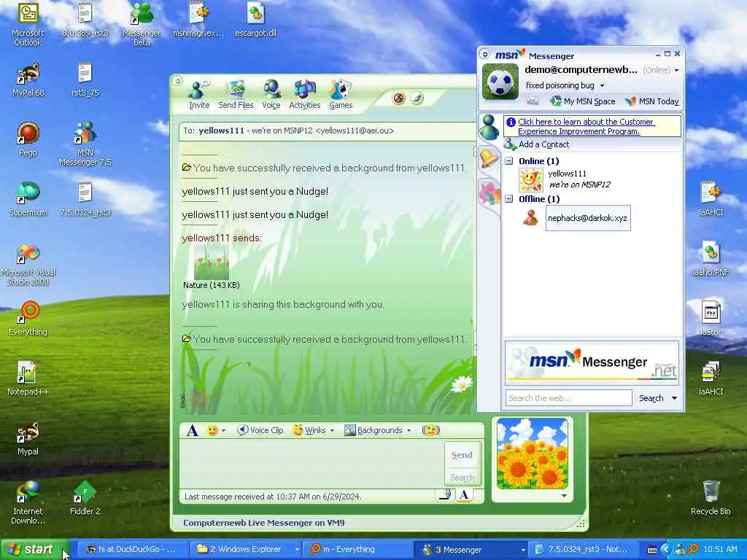Open the Backgrounds menu

(x=377, y=430)
